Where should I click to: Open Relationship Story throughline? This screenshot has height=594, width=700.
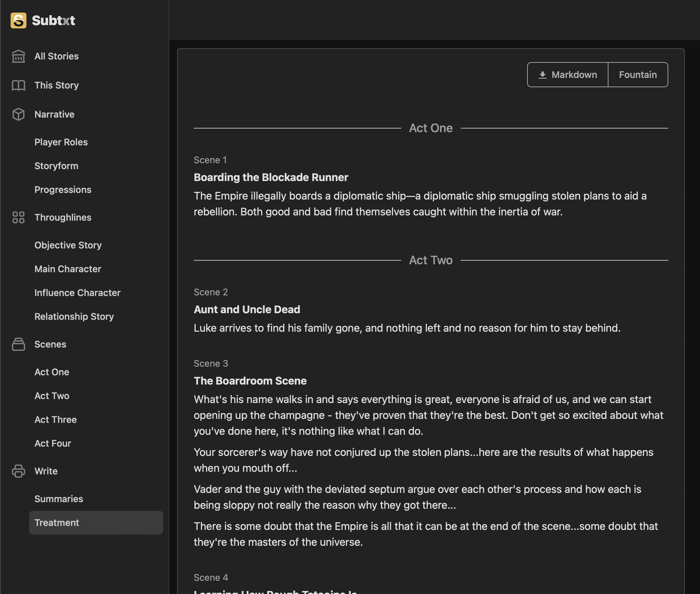pyautogui.click(x=74, y=316)
